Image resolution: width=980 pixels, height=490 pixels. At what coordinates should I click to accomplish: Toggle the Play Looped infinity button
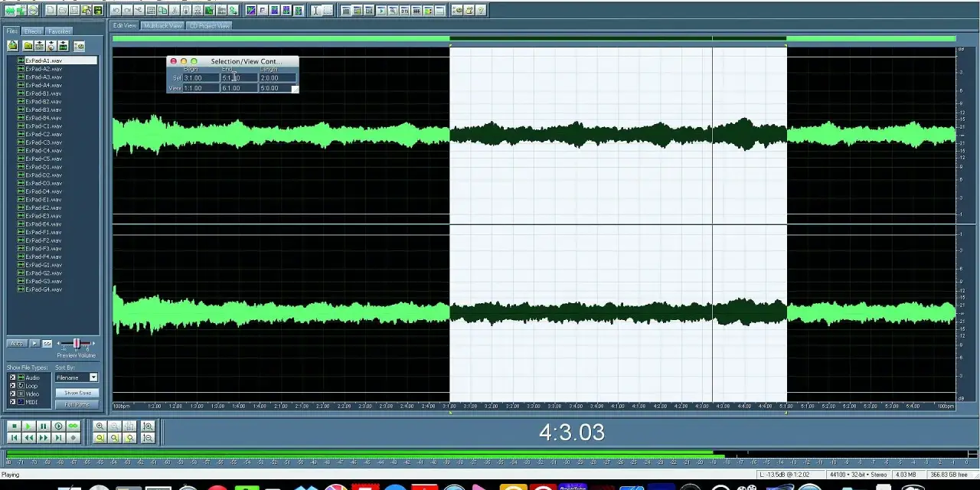[x=73, y=426]
